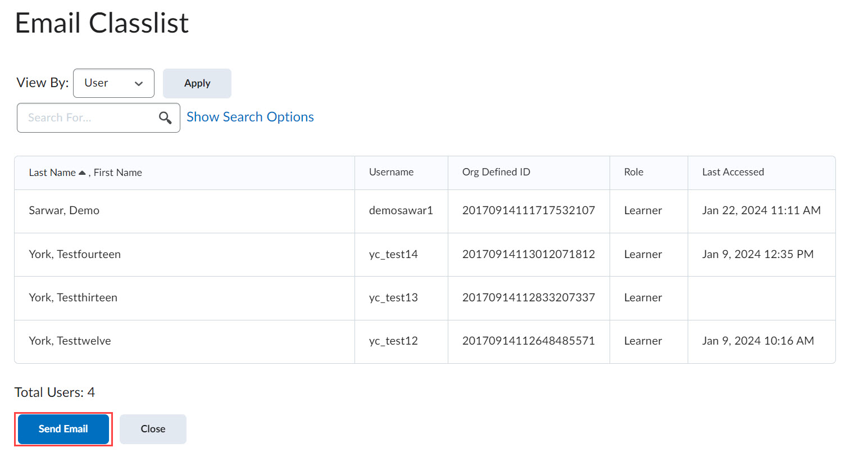The height and width of the screenshot is (461, 868).
Task: Click the Last Accessed column header
Action: (733, 172)
